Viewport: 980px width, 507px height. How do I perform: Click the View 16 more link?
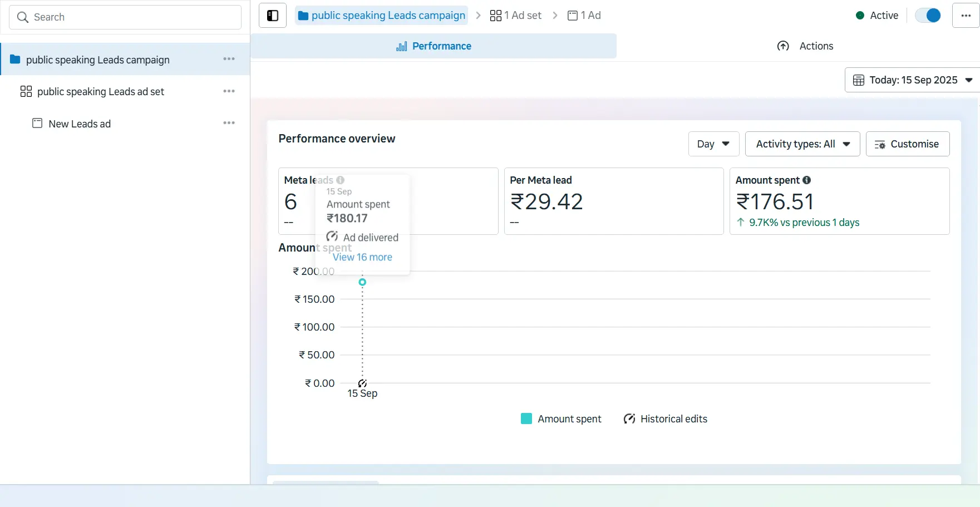pos(362,257)
